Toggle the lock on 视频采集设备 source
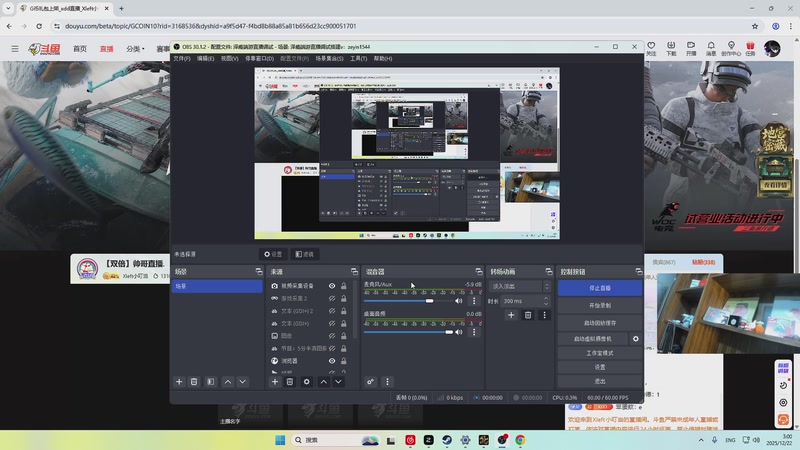 click(x=344, y=286)
